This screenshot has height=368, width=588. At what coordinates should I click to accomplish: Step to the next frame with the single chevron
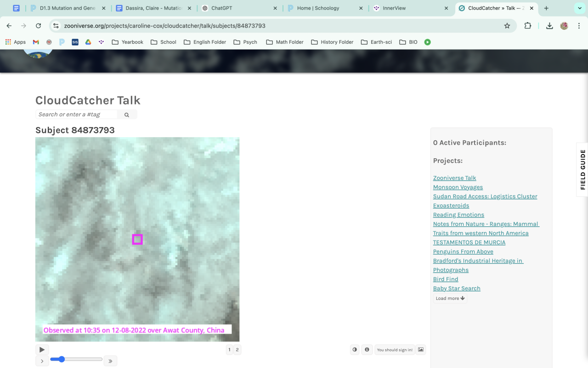42,361
